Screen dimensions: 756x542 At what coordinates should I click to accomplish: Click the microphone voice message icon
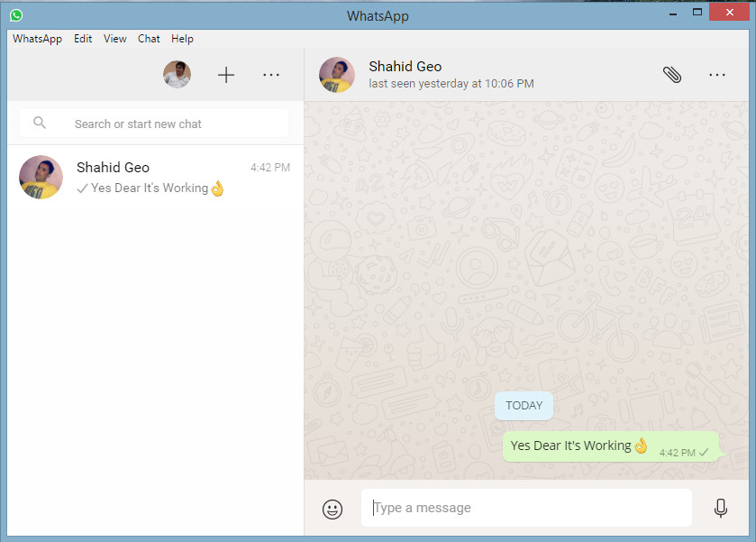click(720, 508)
